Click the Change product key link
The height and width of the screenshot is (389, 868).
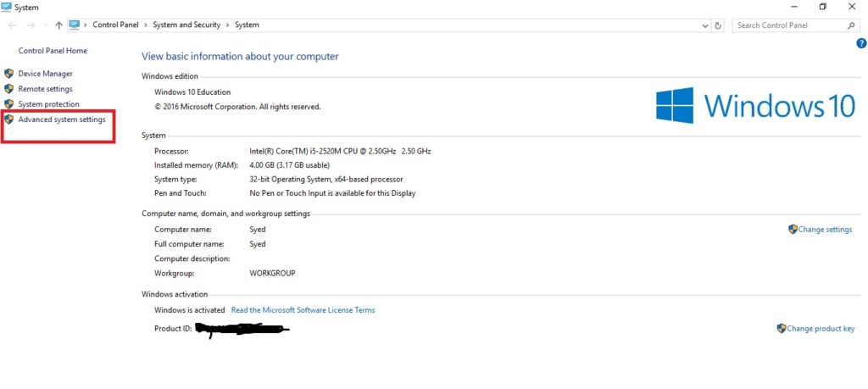(821, 328)
